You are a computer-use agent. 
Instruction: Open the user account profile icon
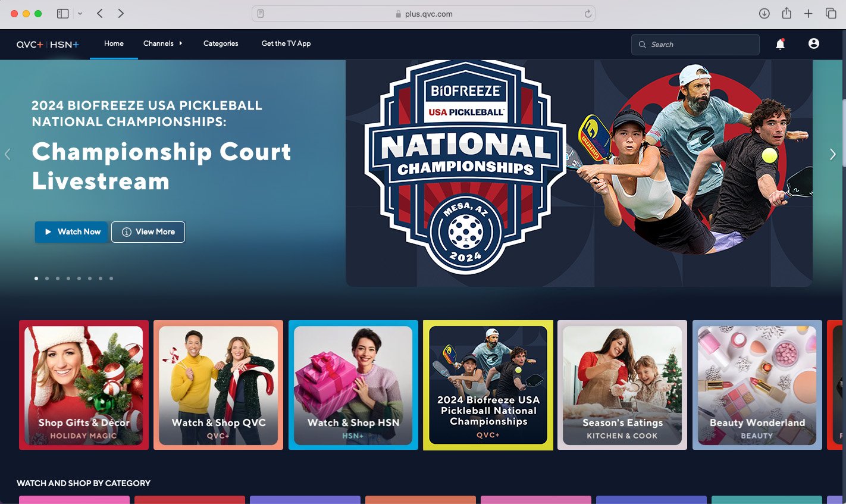pos(814,43)
